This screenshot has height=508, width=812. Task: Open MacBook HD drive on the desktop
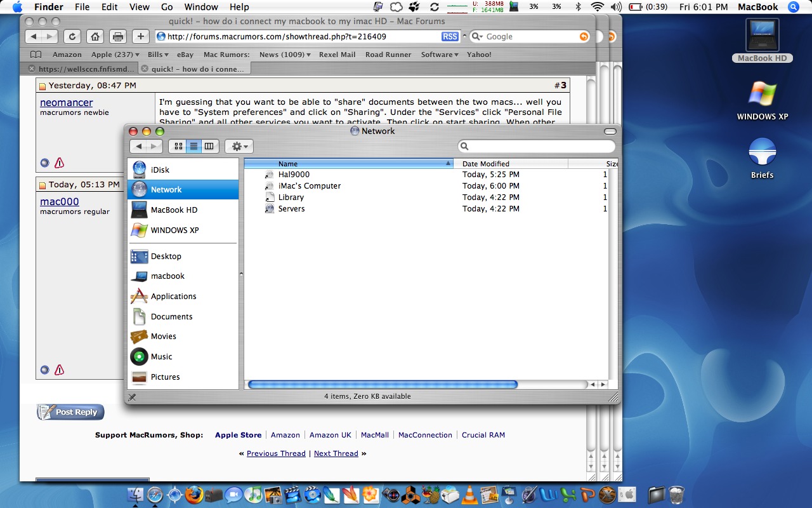(763, 40)
